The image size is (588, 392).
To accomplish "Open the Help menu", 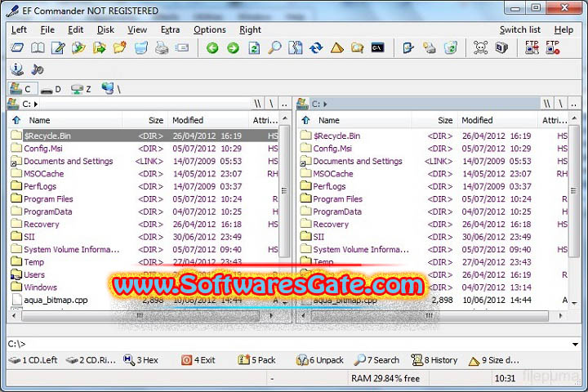I will 563,29.
